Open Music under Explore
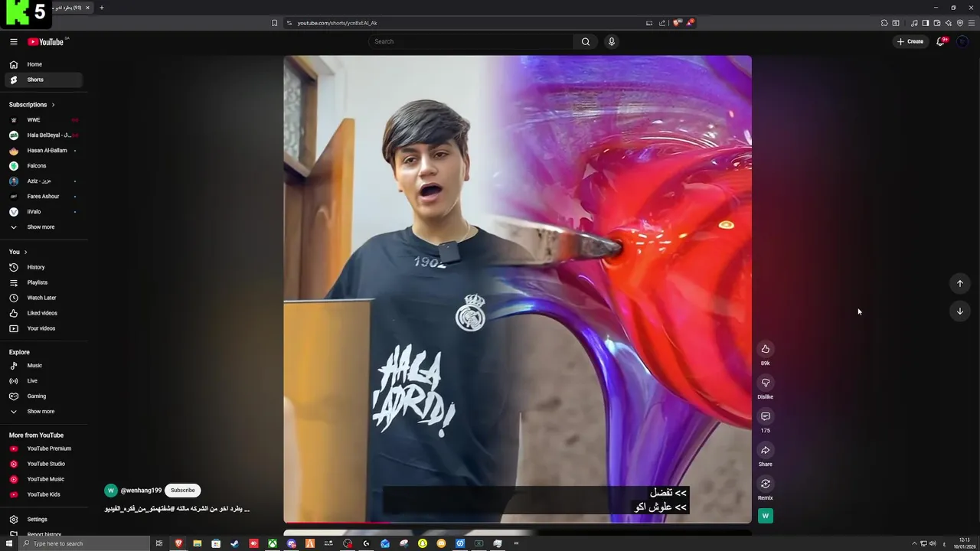Screen dimensions: 980x551 [x=44, y=366]
